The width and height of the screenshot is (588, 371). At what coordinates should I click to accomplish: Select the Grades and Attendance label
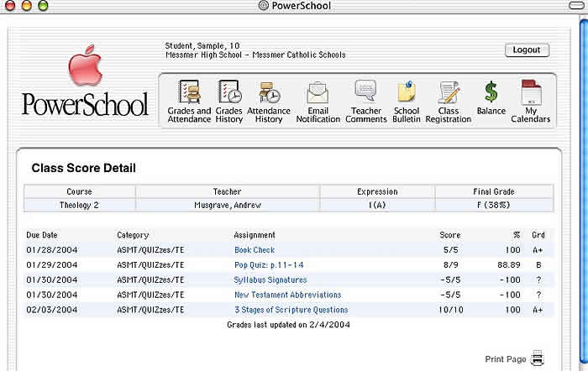189,115
